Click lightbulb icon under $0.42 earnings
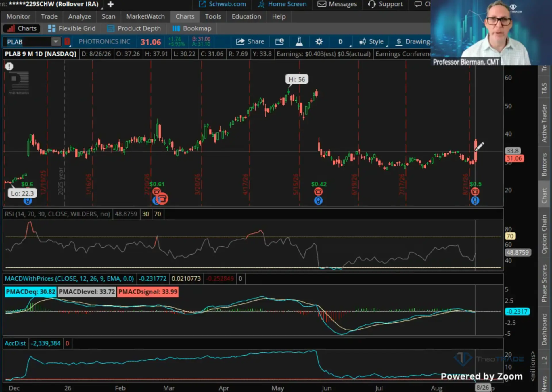 pyautogui.click(x=318, y=200)
